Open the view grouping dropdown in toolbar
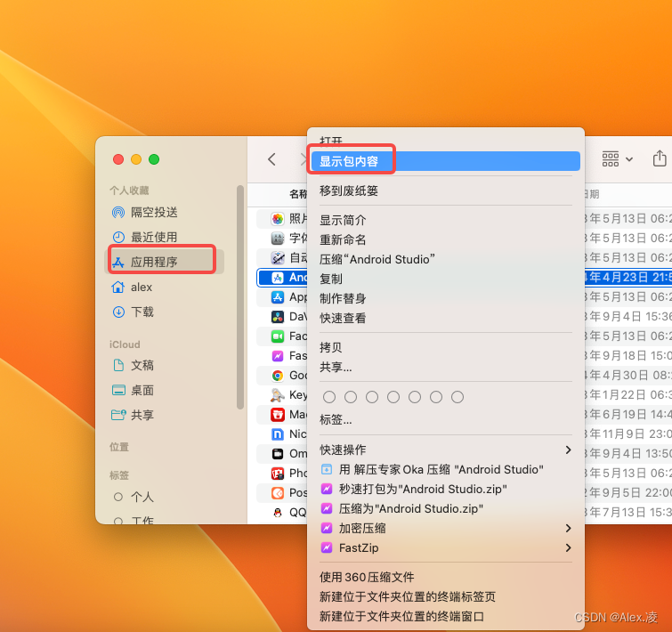This screenshot has width=672, height=632. point(618,159)
